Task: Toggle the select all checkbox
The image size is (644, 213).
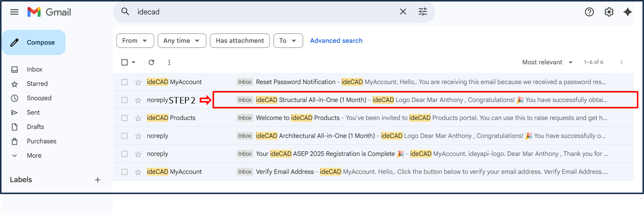Action: (124, 62)
